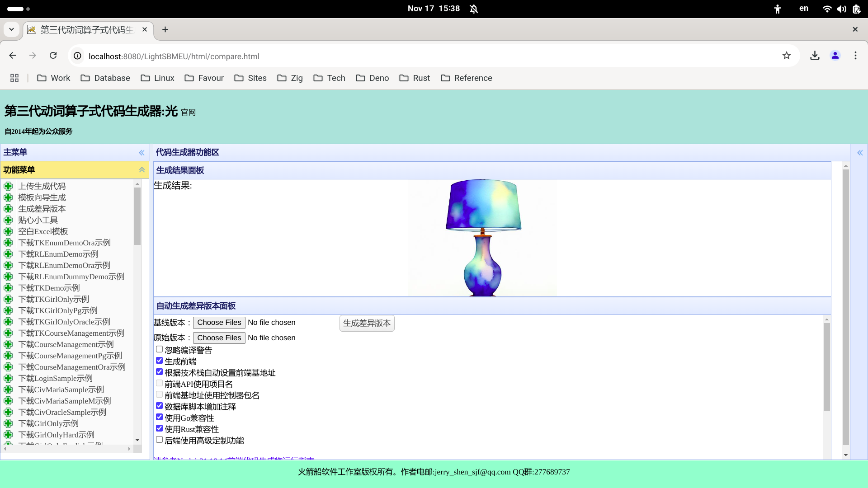Toggle 使用Rust兼容性 checkbox

[x=159, y=428]
